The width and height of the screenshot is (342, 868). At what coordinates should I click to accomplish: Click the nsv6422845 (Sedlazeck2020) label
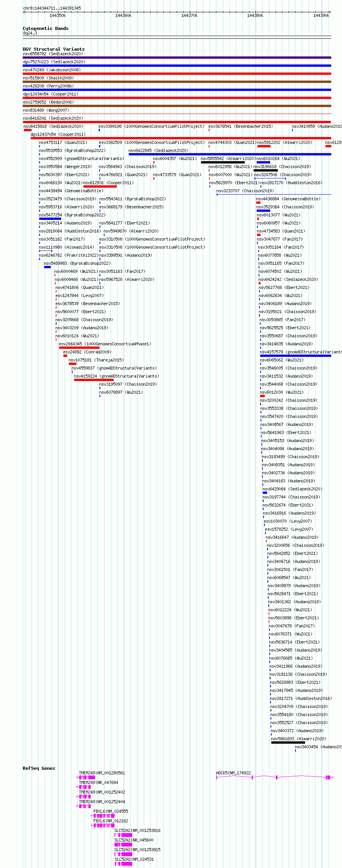pyautogui.click(x=158, y=151)
